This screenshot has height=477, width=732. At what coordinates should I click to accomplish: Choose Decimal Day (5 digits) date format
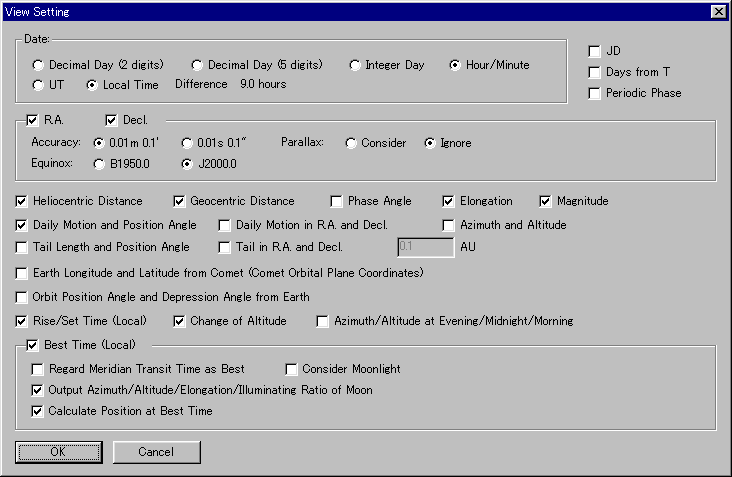click(197, 65)
